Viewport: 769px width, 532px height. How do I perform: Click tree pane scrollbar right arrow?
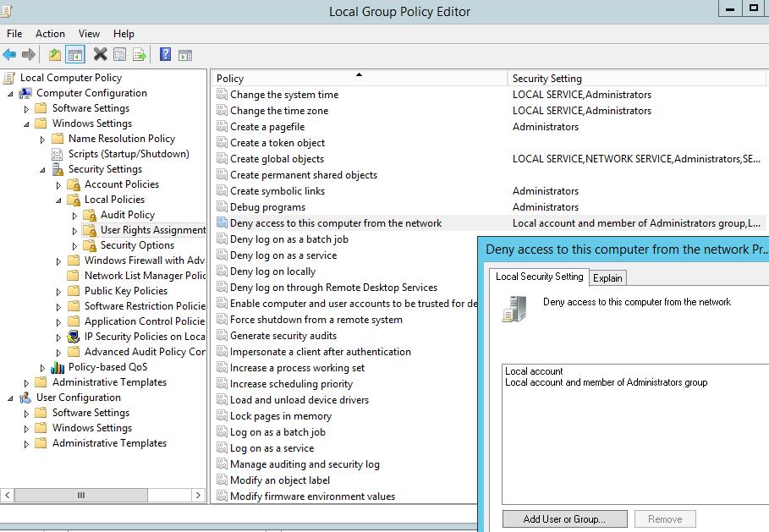(198, 496)
